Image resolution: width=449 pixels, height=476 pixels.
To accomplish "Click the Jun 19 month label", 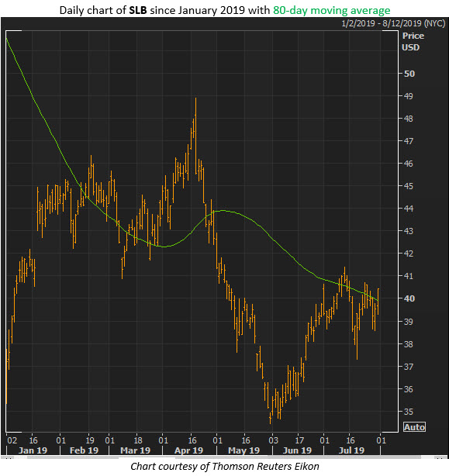I will (297, 450).
